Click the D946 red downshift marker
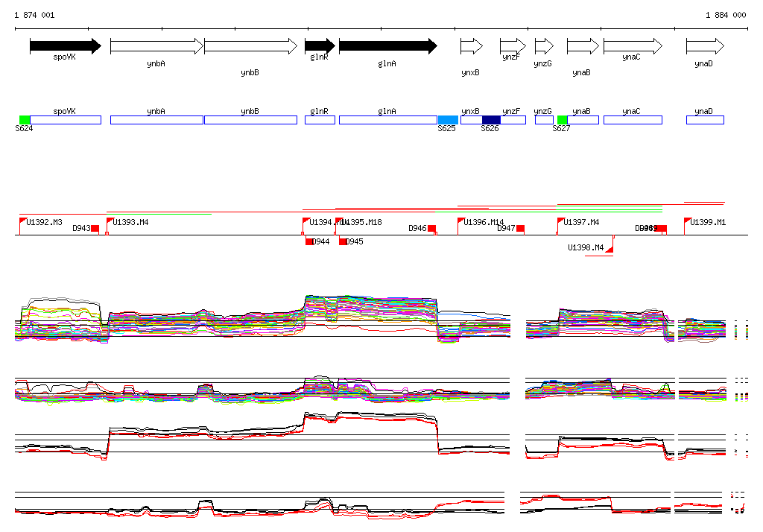 431,228
